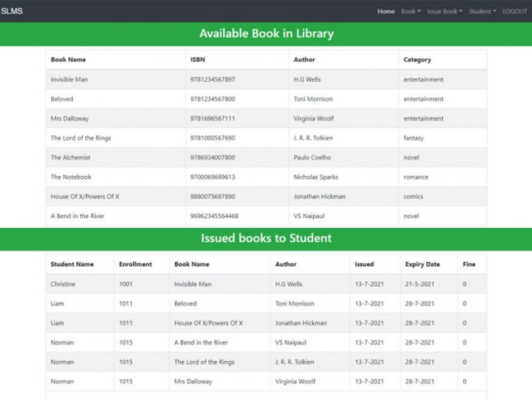532x399 pixels.
Task: Log out using the LOGOUT link
Action: pos(515,11)
